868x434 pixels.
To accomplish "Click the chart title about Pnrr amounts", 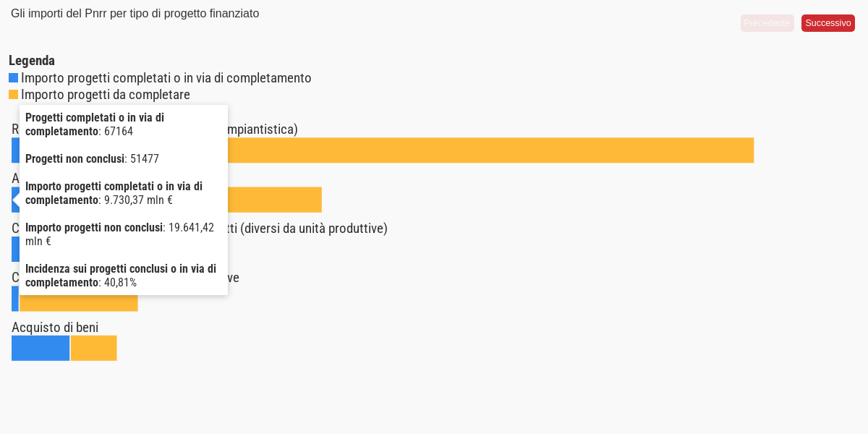I will pos(135,14).
